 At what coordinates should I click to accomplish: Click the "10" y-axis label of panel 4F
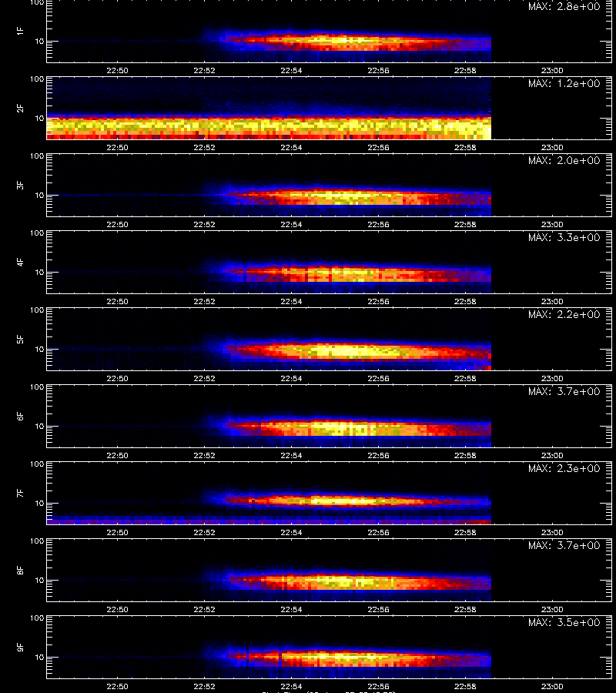39,273
